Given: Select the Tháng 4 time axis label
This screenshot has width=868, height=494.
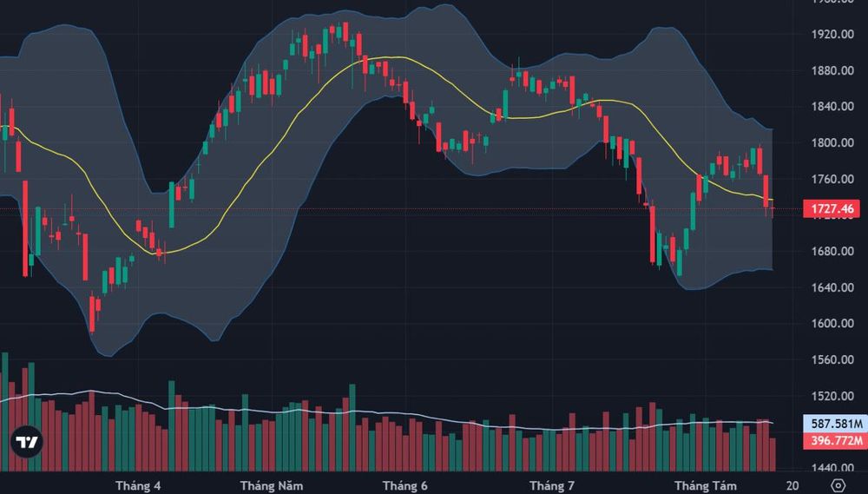Looking at the screenshot, I should [x=138, y=485].
